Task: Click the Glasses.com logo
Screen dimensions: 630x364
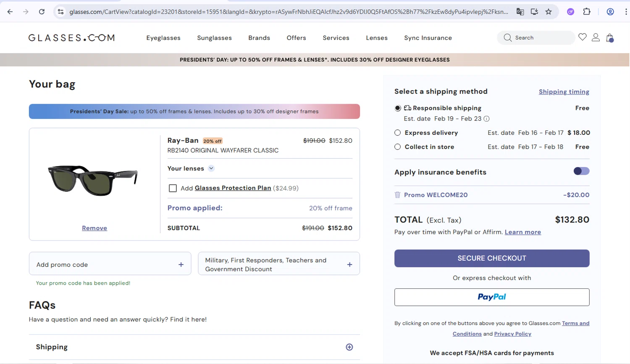Action: point(71,38)
